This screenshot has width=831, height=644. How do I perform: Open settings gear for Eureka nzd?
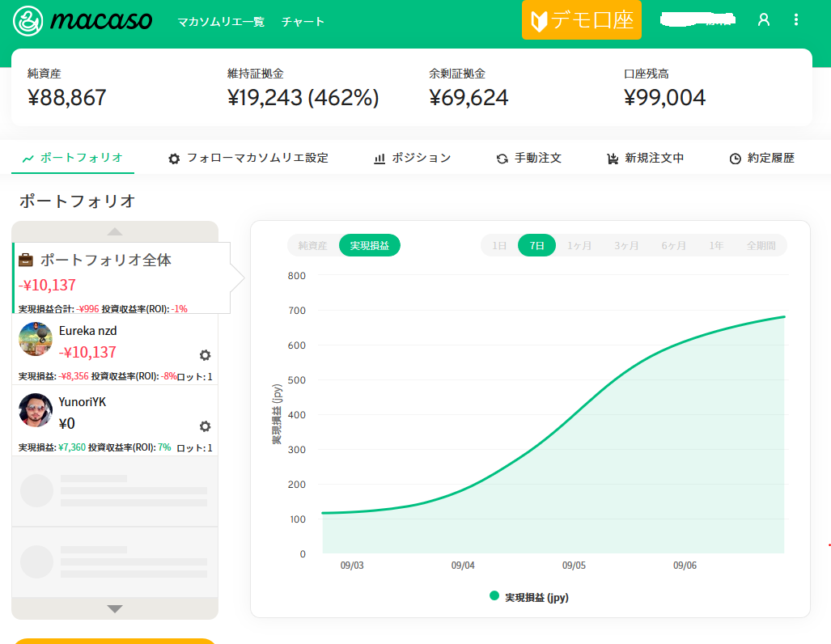[205, 355]
